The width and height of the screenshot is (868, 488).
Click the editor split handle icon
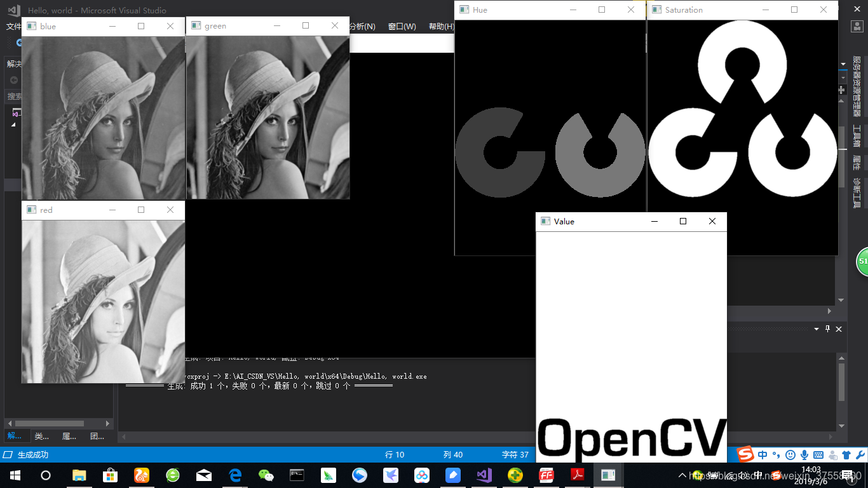click(x=843, y=90)
